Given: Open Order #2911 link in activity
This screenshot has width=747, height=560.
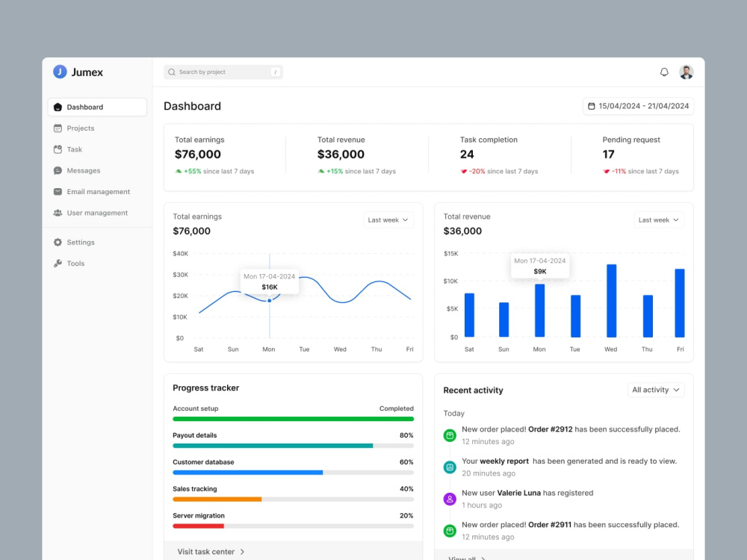Looking at the screenshot, I should [x=550, y=525].
